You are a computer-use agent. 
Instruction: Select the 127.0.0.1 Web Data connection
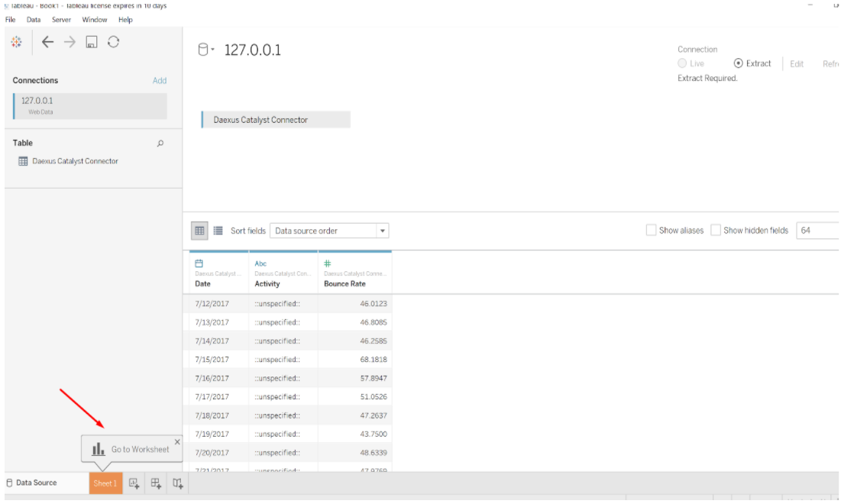pyautogui.click(x=90, y=105)
